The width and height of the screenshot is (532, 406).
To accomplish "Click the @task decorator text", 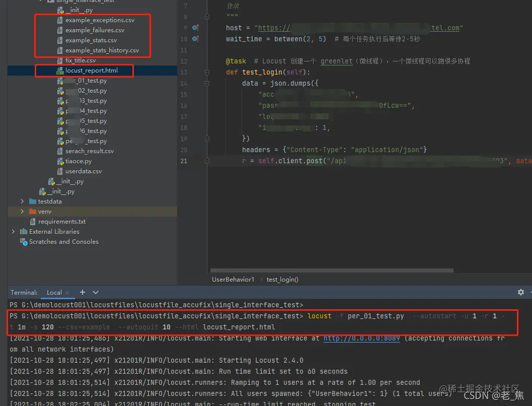I will pos(236,61).
